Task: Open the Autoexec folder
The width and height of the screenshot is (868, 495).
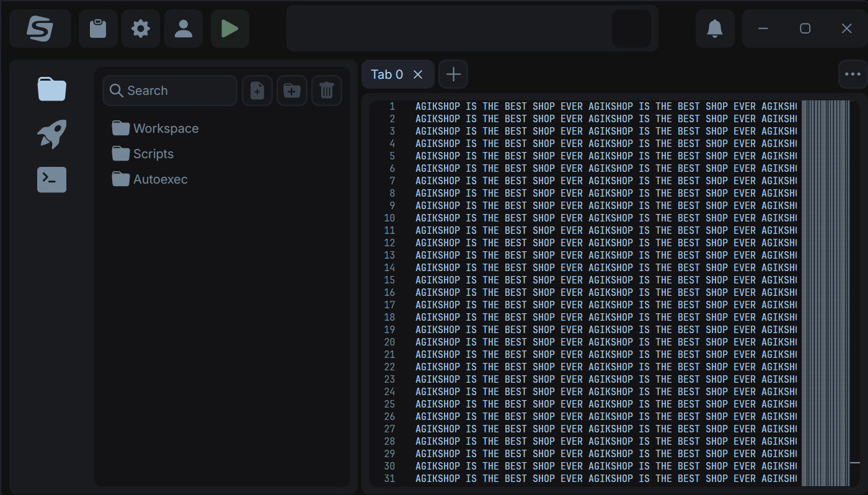Action: click(150, 179)
